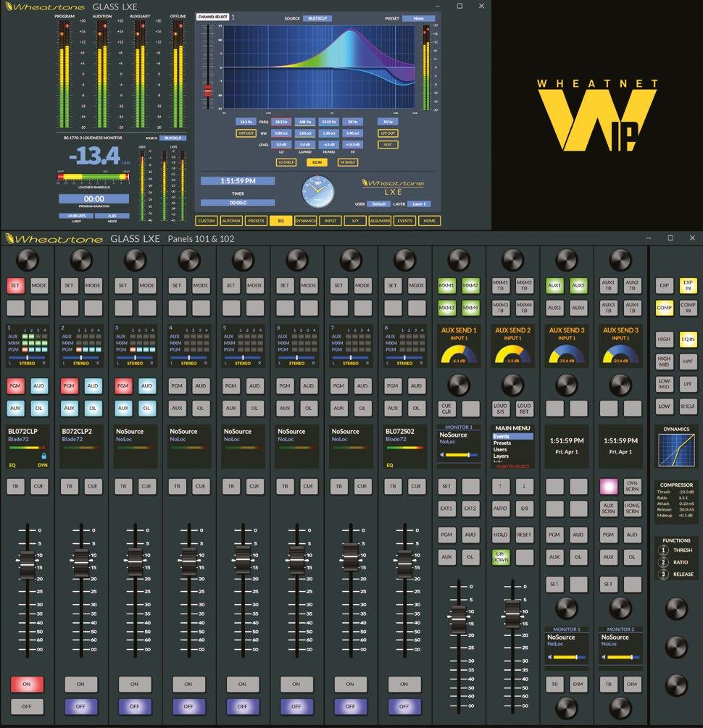
Task: Toggle the red ON button for channel 1
Action: pos(27,684)
